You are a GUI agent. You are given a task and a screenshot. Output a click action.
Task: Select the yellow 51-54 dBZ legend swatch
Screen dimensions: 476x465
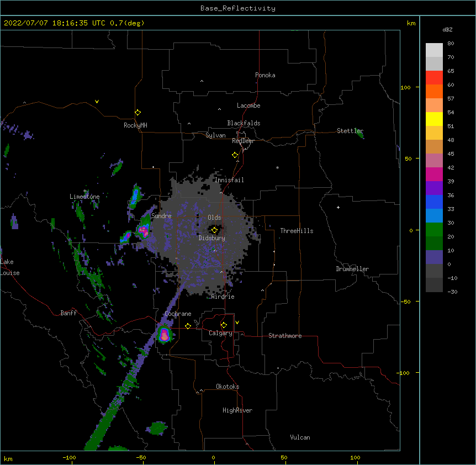click(x=434, y=119)
